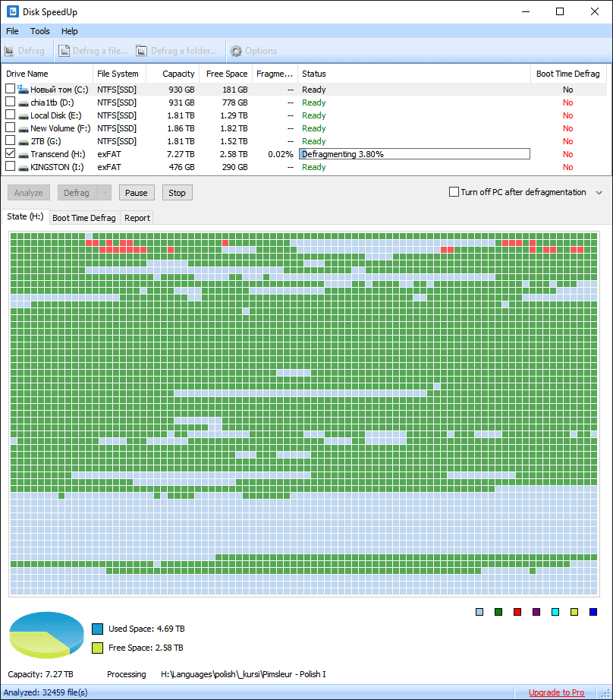
Task: Pause the defragmentation
Action: 136,193
